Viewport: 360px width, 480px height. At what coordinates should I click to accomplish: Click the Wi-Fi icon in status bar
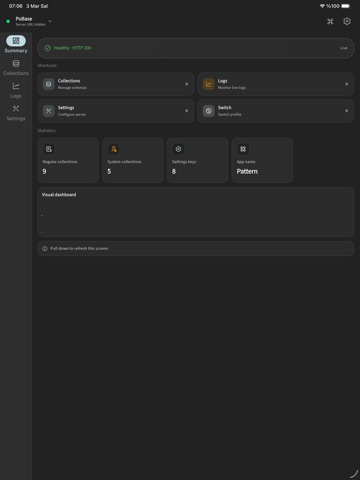322,6
